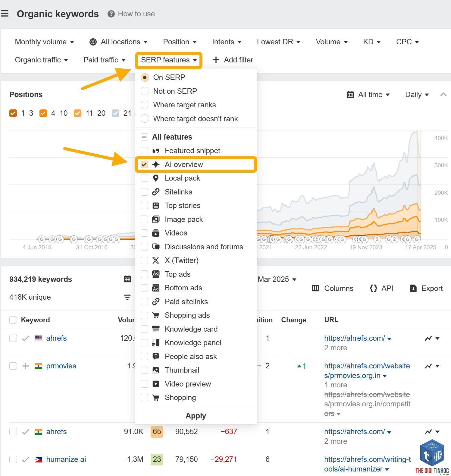Click the Volume filter dropdown
Screen dimensions: 451x476
pos(332,42)
